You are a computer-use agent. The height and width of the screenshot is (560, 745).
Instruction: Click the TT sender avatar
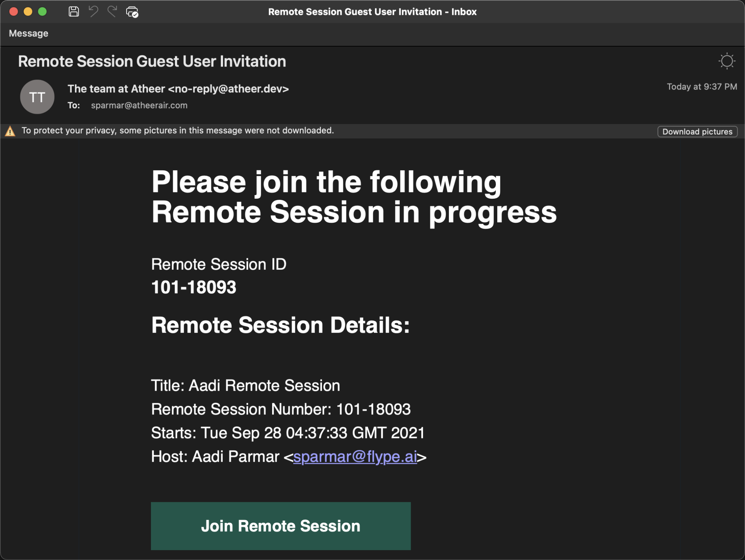[x=37, y=97]
